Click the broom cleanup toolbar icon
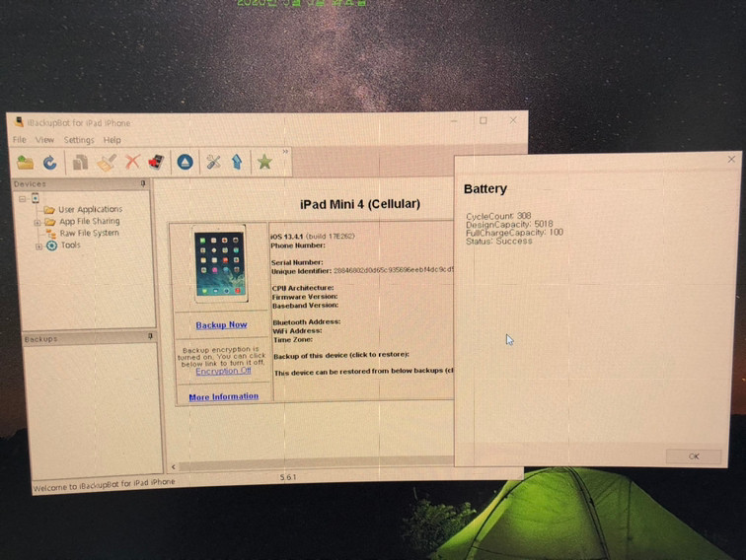Image resolution: width=746 pixels, height=560 pixels. point(109,163)
